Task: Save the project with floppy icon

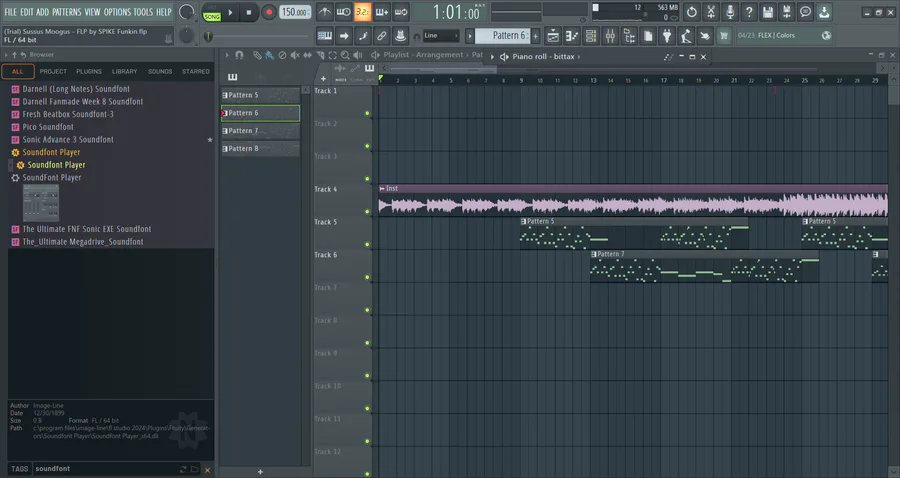Action: (x=767, y=12)
